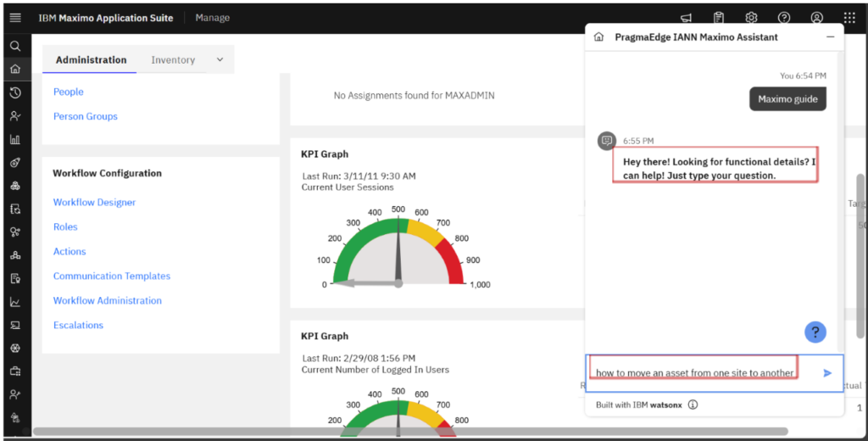This screenshot has width=868, height=441.
Task: Open the hamburger navigation menu
Action: (15, 18)
